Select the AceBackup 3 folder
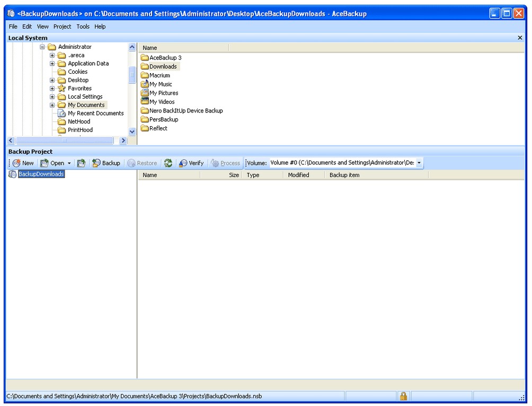Screen dimensions: 532x406 161,58
